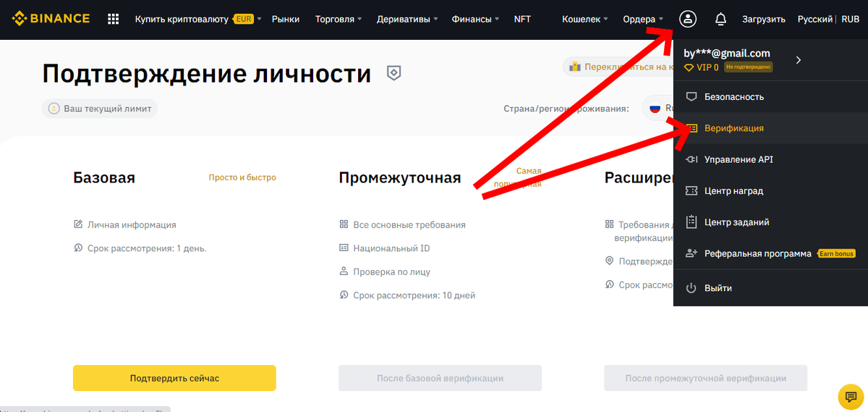
Task: Click the Earn bonus badge
Action: click(x=837, y=253)
